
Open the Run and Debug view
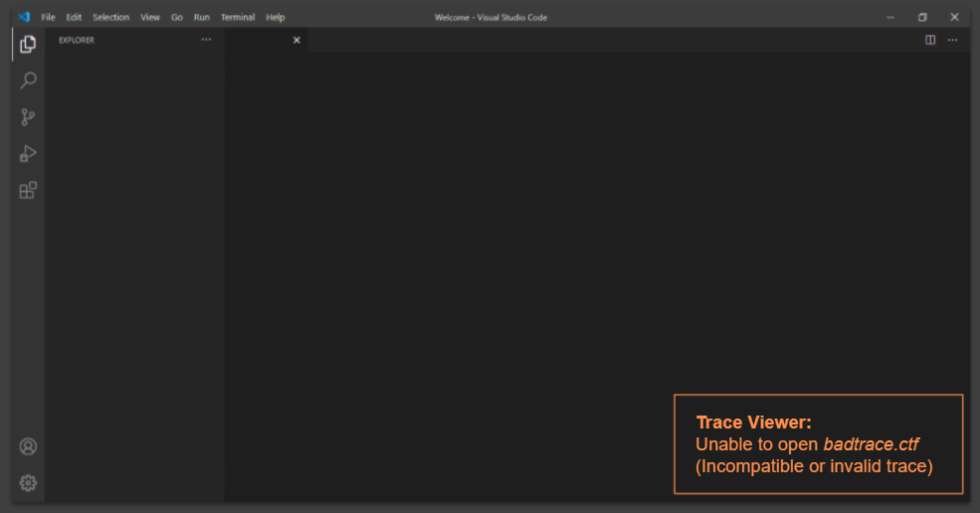point(28,154)
